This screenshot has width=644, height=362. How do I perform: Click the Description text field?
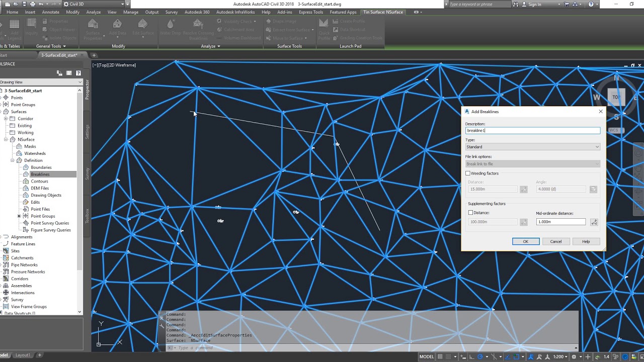pos(533,130)
